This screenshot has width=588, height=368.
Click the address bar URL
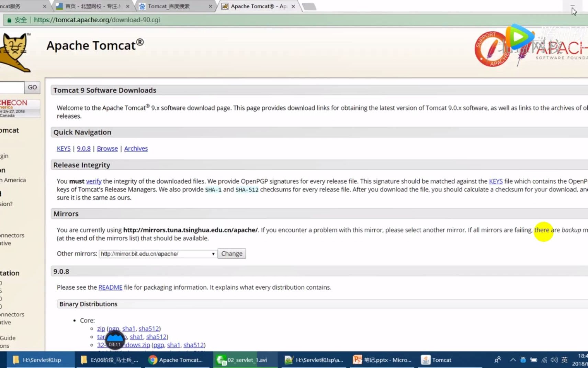[97, 20]
